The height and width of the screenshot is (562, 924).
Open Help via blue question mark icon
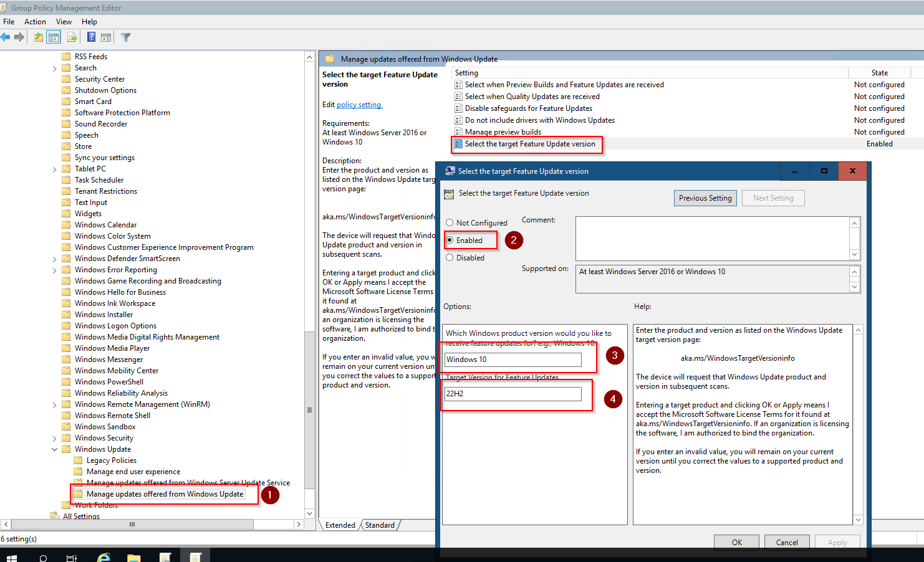(91, 37)
